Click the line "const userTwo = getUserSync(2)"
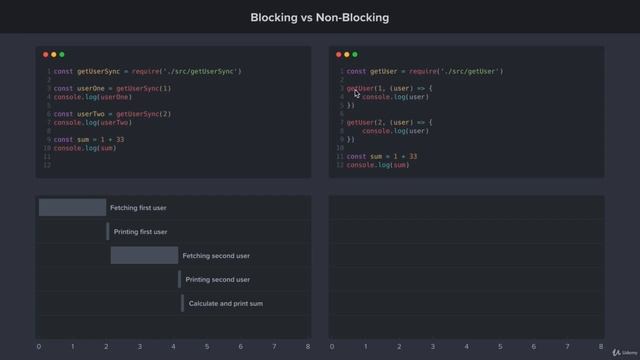Viewport: 640px width, 360px height. 112,114
